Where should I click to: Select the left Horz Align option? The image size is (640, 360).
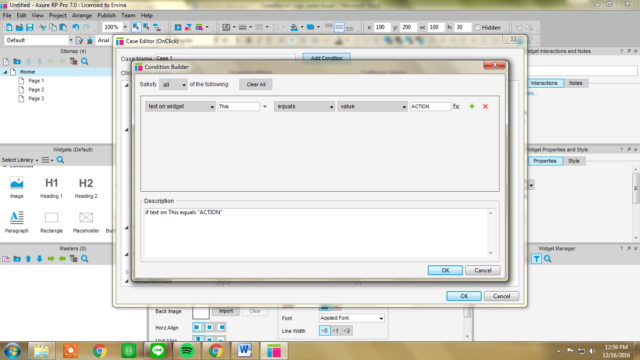pyautogui.click(x=197, y=327)
